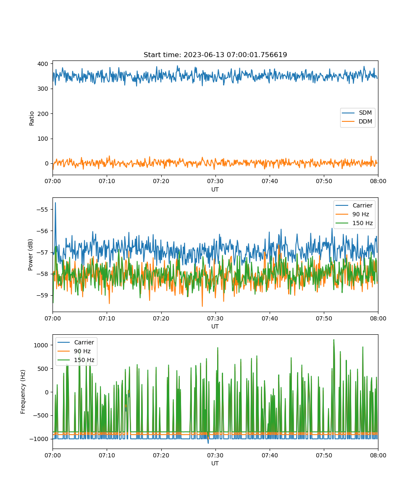Select 150 Hz in the Power plot legend

pos(362,223)
